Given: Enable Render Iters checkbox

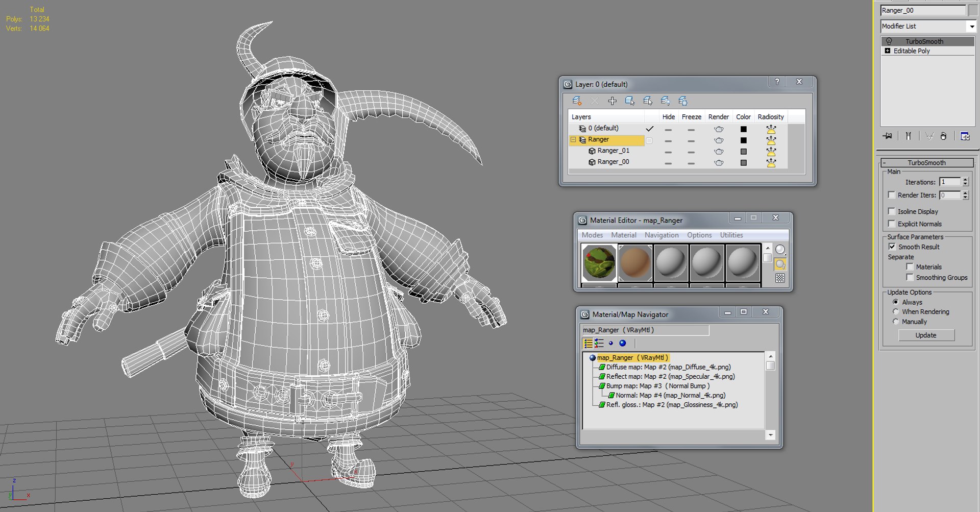Looking at the screenshot, I should (x=891, y=194).
